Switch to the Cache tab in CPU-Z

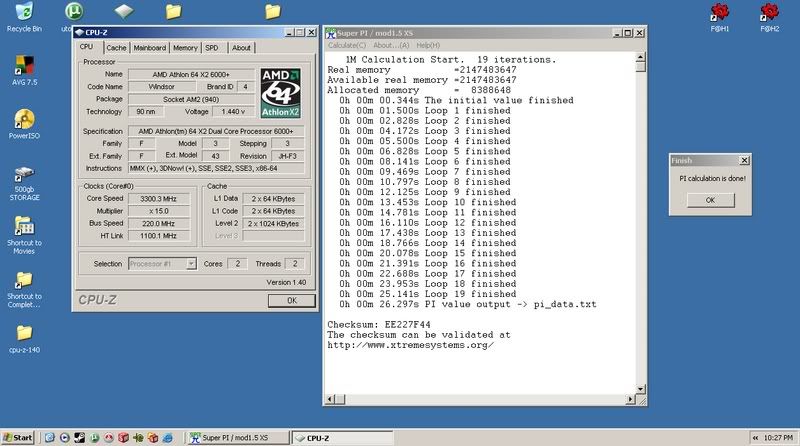tap(116, 47)
